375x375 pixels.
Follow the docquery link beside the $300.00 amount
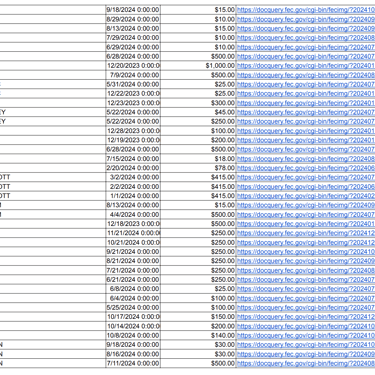tap(306, 103)
